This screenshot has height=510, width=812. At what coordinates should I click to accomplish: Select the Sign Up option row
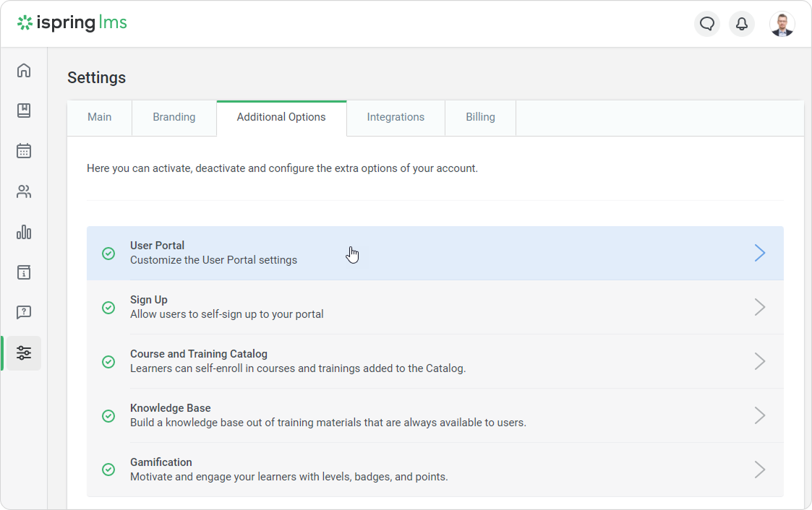[434, 307]
